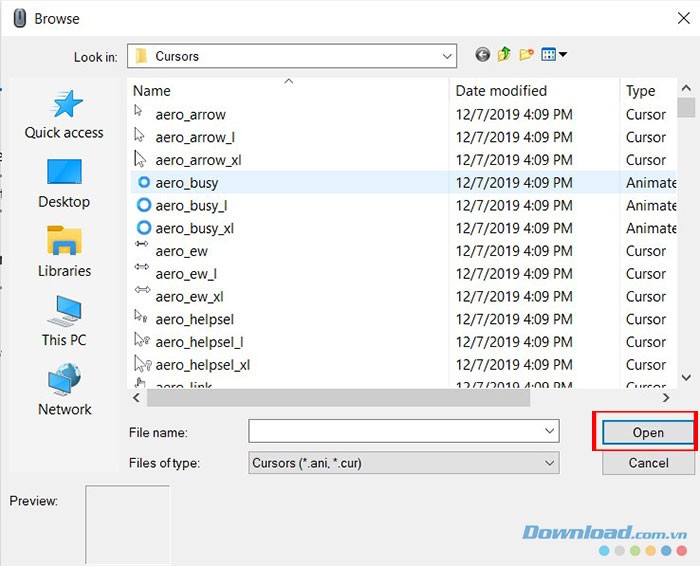Click the horizontal scrollbar of file list

pos(338,398)
